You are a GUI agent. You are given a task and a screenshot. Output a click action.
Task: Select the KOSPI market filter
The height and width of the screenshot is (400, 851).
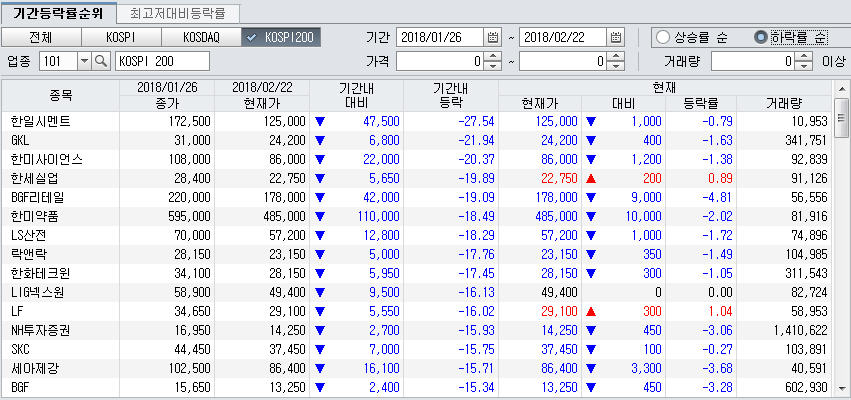pyautogui.click(x=121, y=37)
